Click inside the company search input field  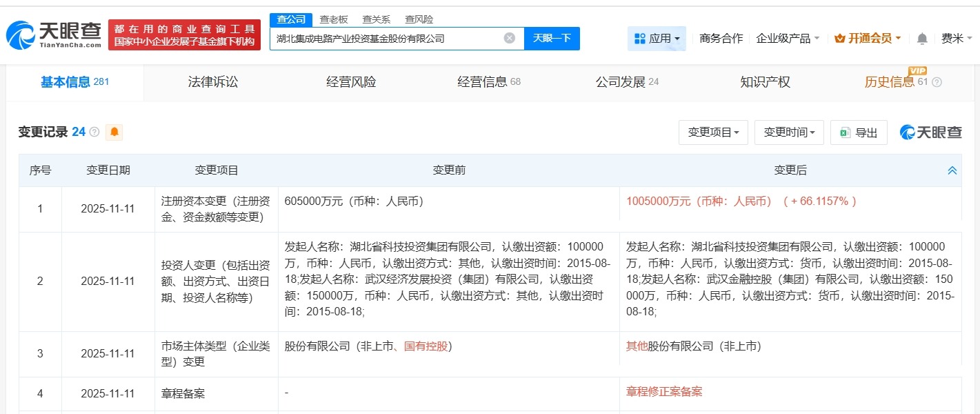[386, 38]
